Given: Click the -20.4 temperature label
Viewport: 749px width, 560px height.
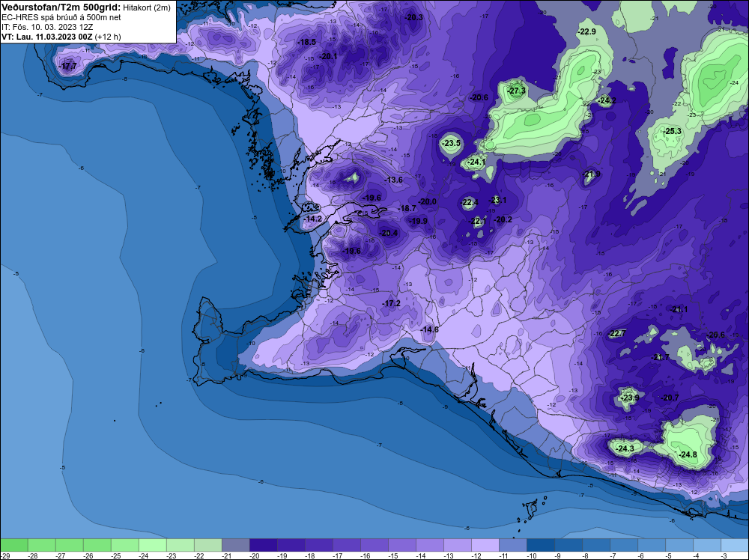Looking at the screenshot, I should [x=388, y=233].
